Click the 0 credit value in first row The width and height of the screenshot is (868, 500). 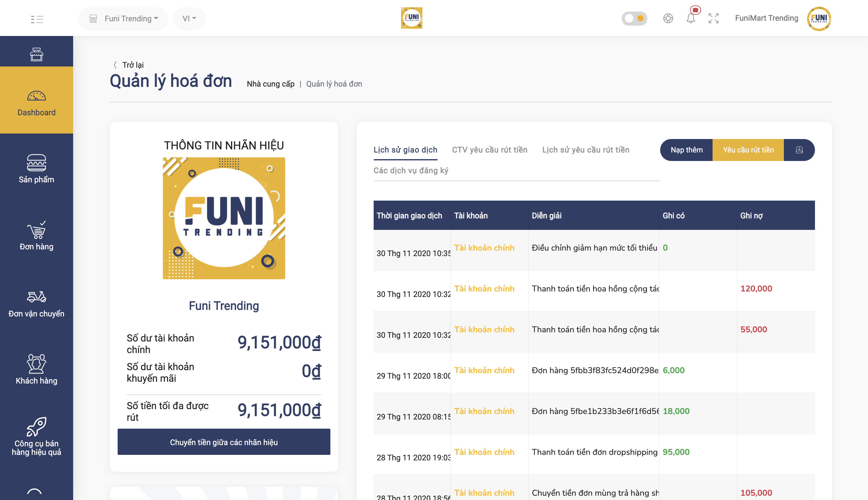tap(665, 248)
